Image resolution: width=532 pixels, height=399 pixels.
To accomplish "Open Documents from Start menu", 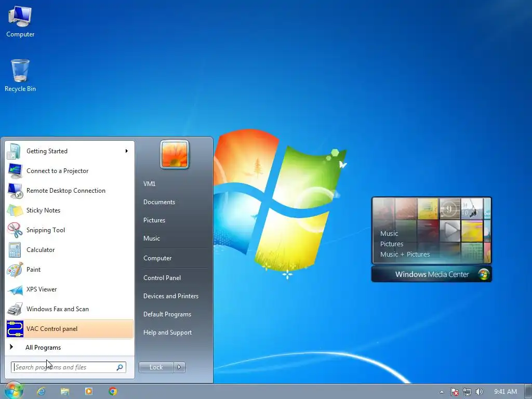I will [x=159, y=202].
